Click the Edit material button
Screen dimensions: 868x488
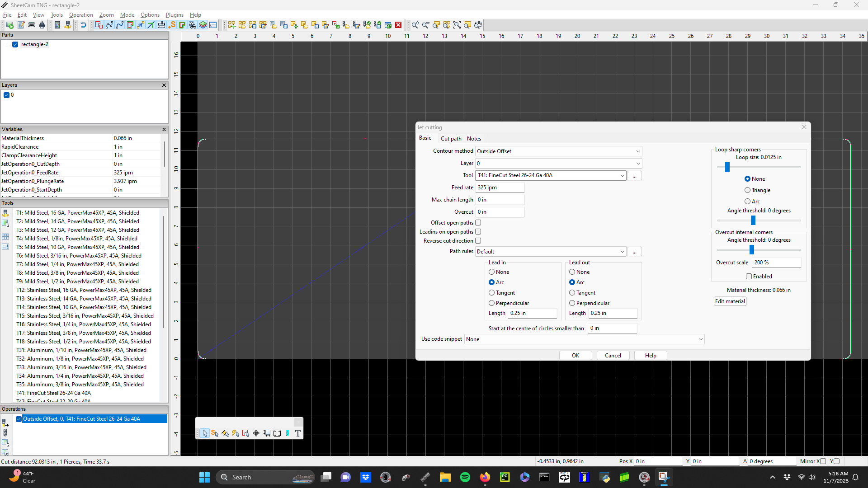[x=730, y=301]
